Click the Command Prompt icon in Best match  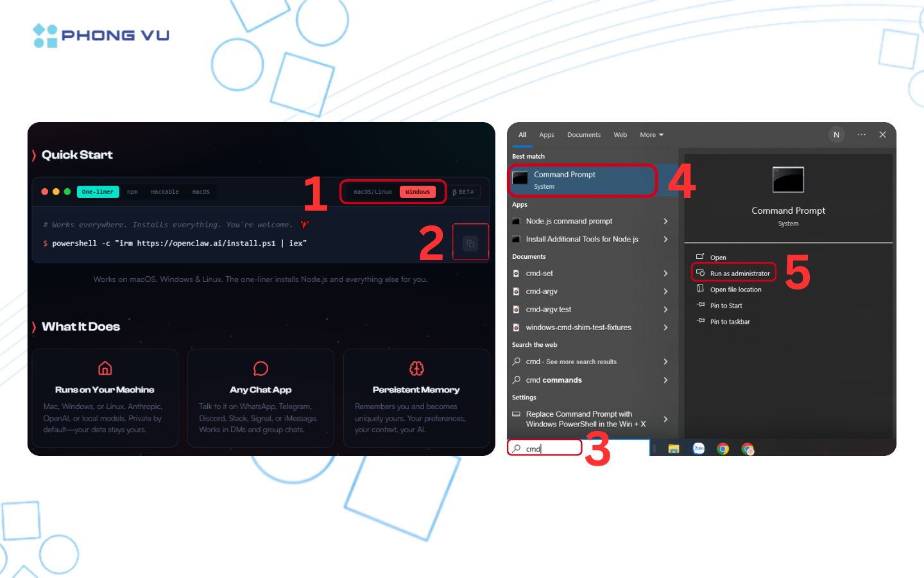pyautogui.click(x=520, y=178)
